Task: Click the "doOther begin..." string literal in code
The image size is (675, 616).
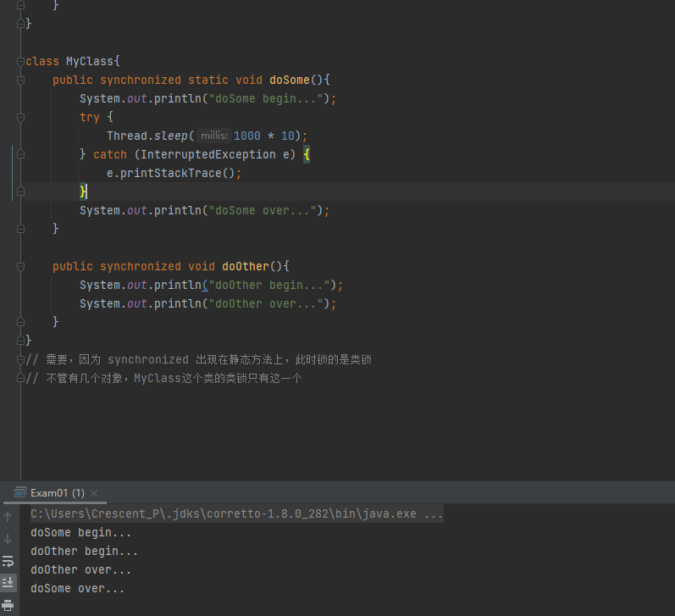Action: (269, 286)
